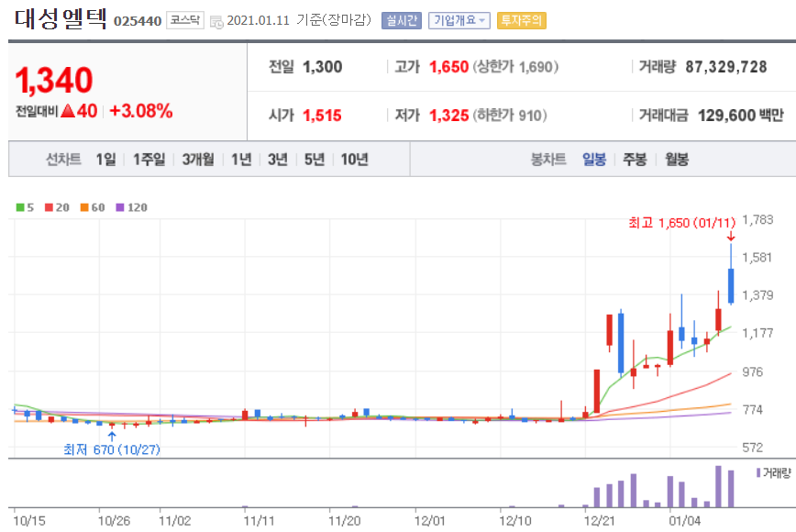
Task: Select the 1일 line chart tab
Action: click(106, 160)
